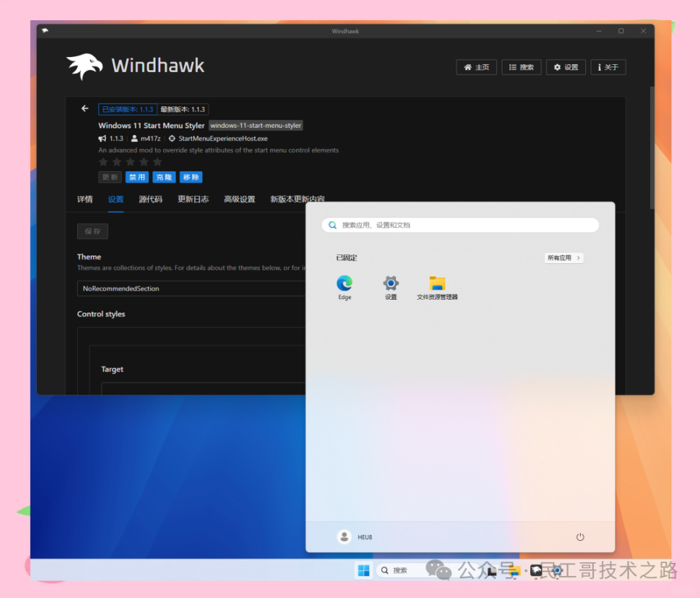Click the crosshair icon beside StartMenuExperienceHost.exe

pos(172,138)
